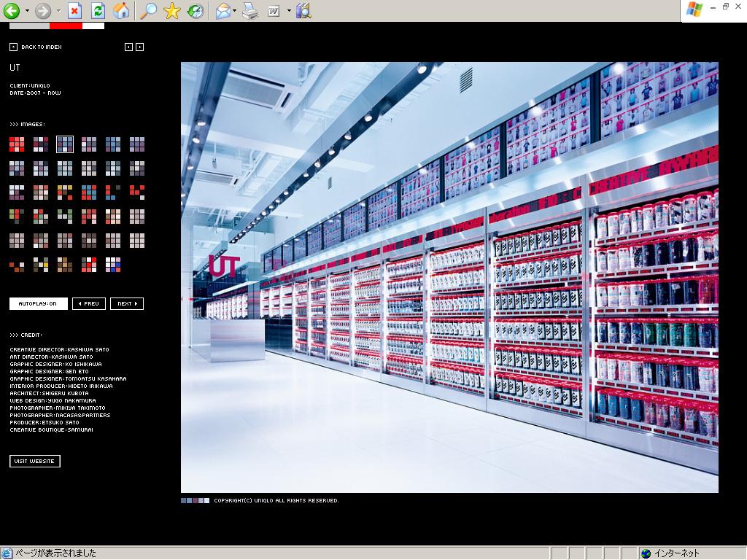Select the fourth thumbnail in the top images row
747x560 pixels.
pyautogui.click(x=89, y=144)
